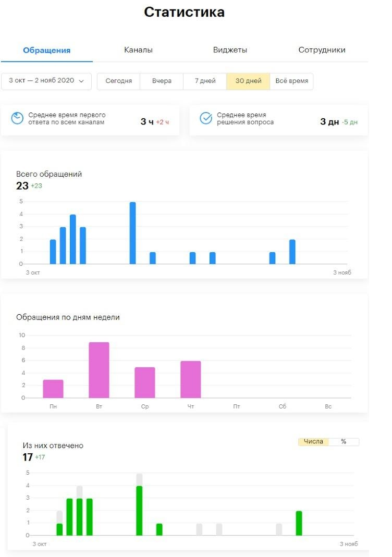Click the last green bar with 2 answered
This screenshot has height=557, width=392.
299,523
